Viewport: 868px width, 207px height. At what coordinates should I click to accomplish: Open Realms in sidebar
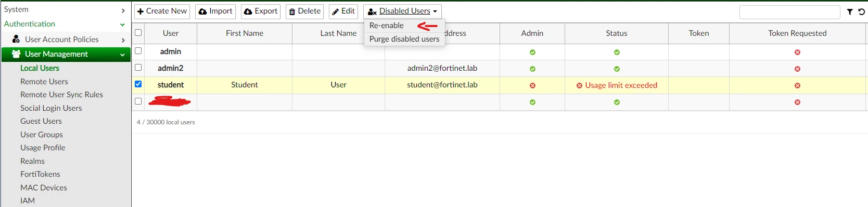pyautogui.click(x=32, y=161)
